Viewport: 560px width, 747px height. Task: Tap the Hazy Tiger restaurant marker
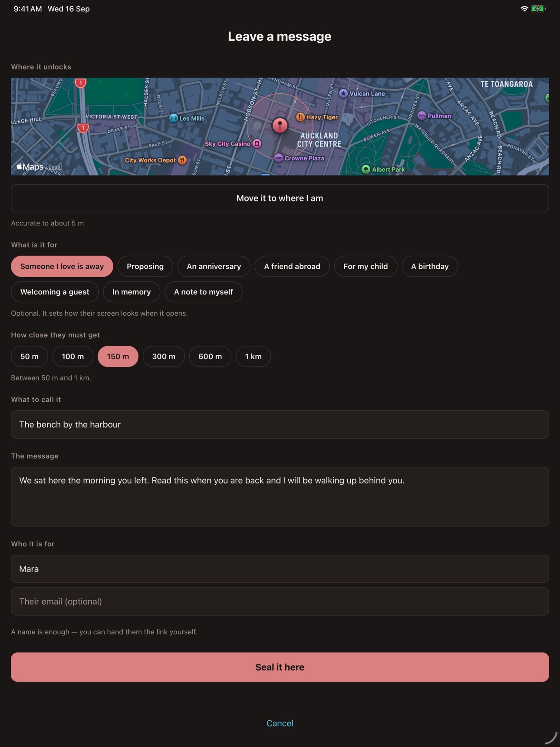[300, 117]
